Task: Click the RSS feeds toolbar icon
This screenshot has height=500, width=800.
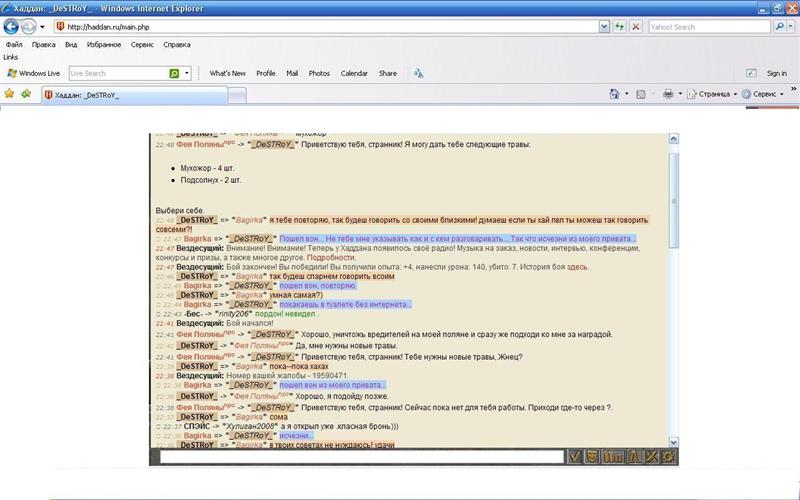Action: [x=641, y=93]
